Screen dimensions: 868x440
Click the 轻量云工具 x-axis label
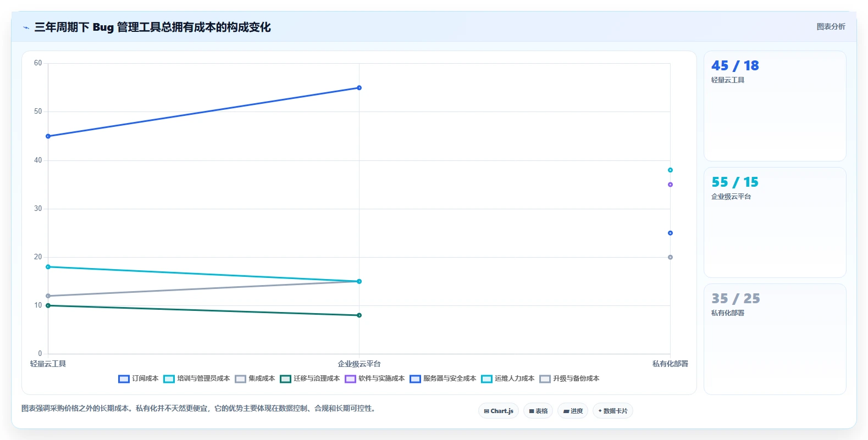click(48, 364)
